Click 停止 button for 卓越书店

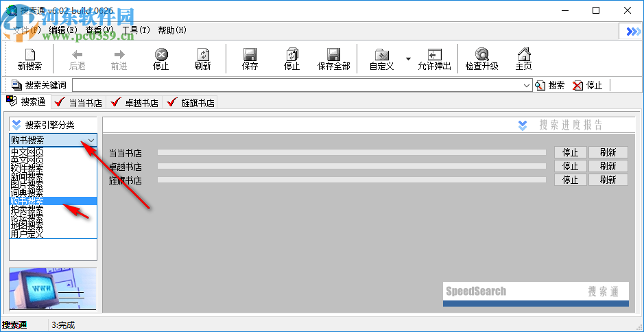[570, 166]
